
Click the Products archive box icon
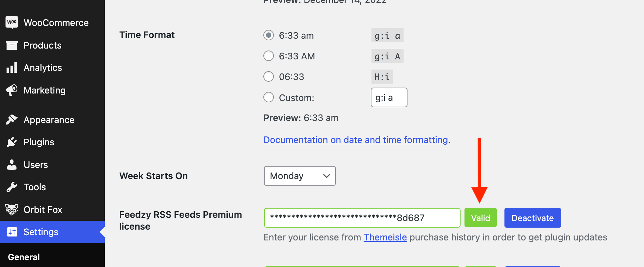pyautogui.click(x=12, y=45)
